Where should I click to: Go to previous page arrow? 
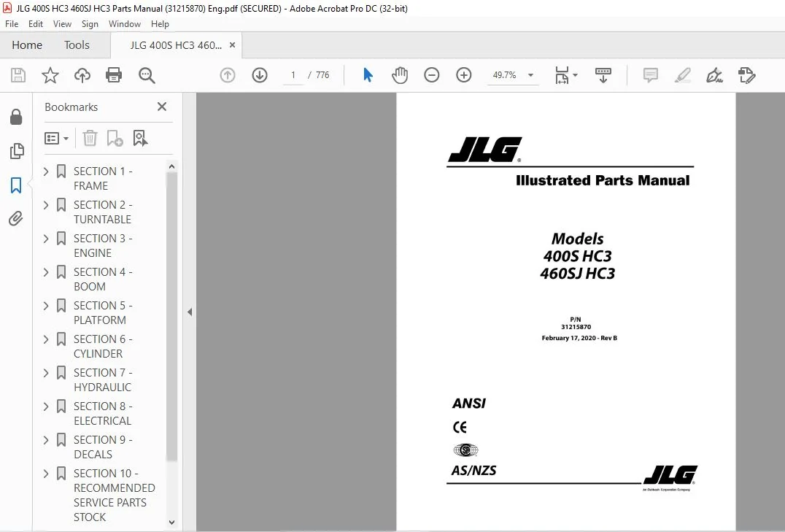(228, 75)
